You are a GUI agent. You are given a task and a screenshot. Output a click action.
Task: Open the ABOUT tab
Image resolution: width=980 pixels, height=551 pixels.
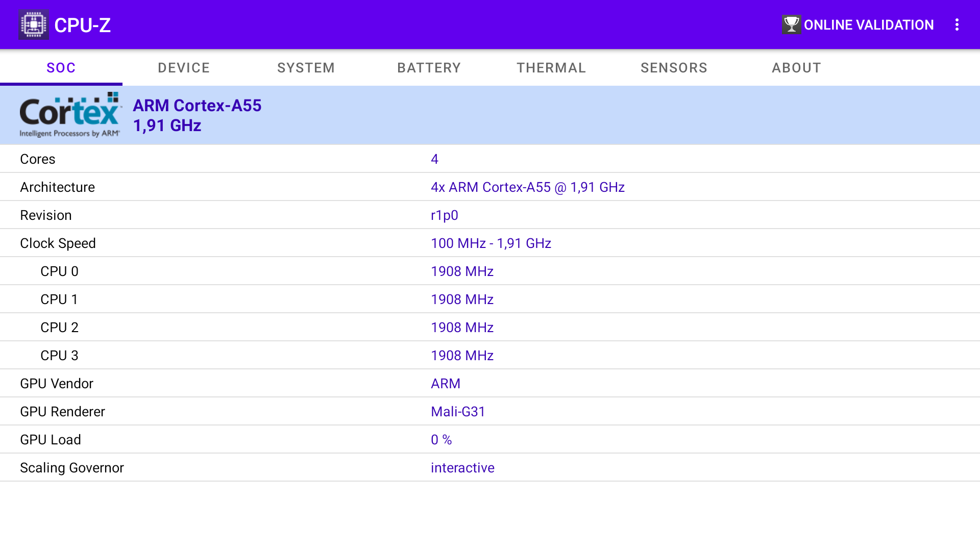[796, 68]
